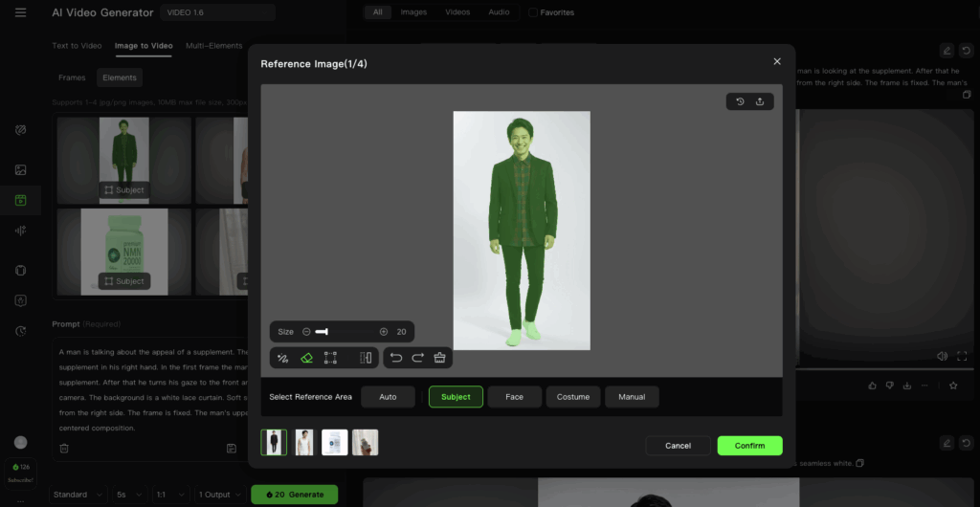Select the magic brush tool
Image resolution: width=980 pixels, height=507 pixels.
coord(282,358)
